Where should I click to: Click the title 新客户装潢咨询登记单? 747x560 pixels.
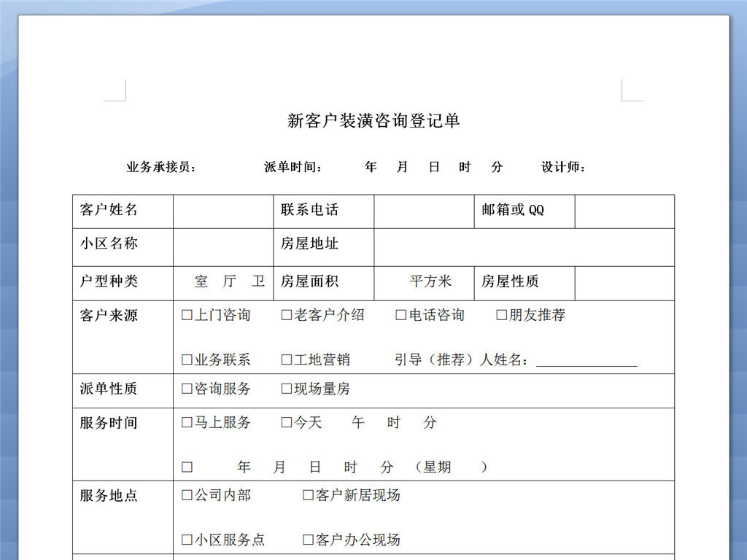pyautogui.click(x=373, y=121)
